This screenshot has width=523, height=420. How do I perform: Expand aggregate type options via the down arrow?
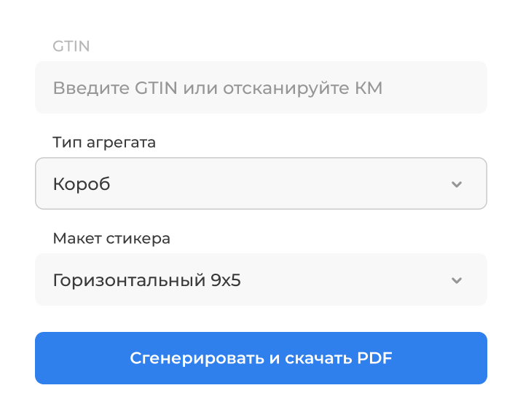[456, 184]
